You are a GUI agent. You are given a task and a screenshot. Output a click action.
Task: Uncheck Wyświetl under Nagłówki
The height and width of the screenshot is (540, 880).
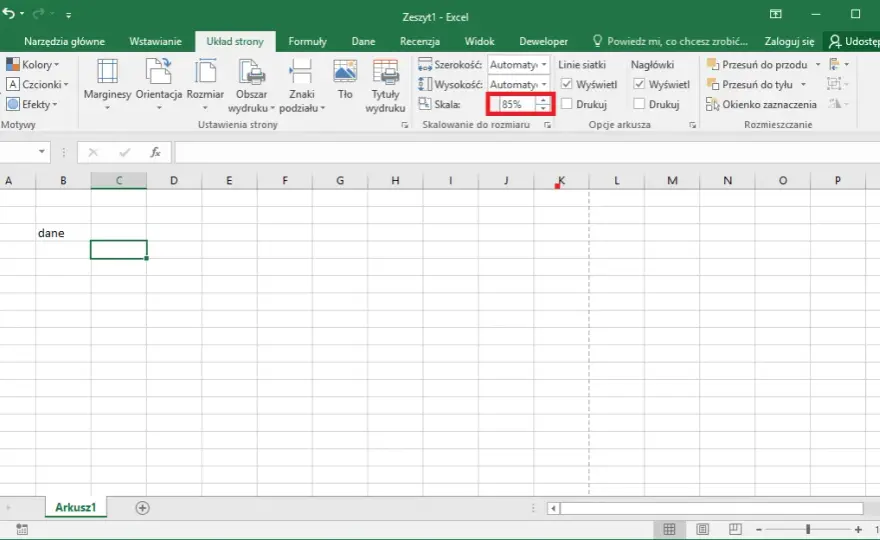[x=639, y=84]
